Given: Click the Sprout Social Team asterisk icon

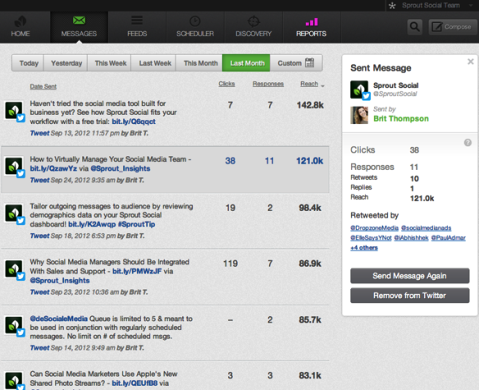Looking at the screenshot, I should pos(392,6).
